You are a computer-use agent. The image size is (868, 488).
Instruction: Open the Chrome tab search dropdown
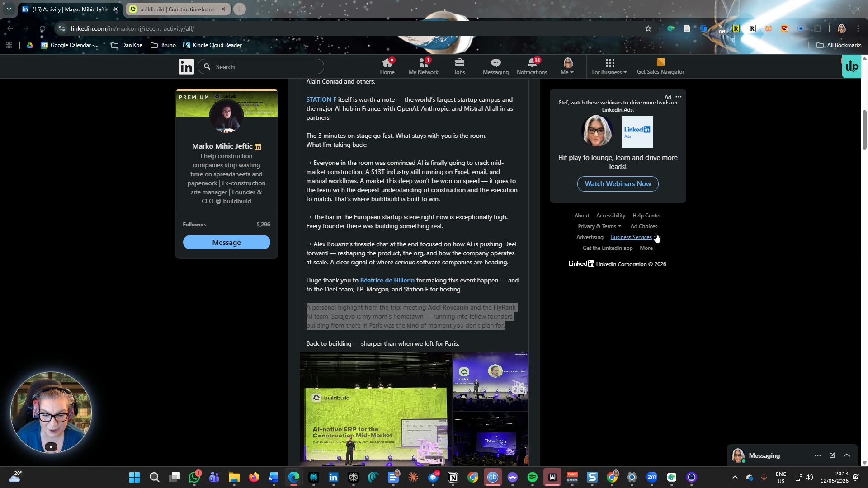pos(9,9)
